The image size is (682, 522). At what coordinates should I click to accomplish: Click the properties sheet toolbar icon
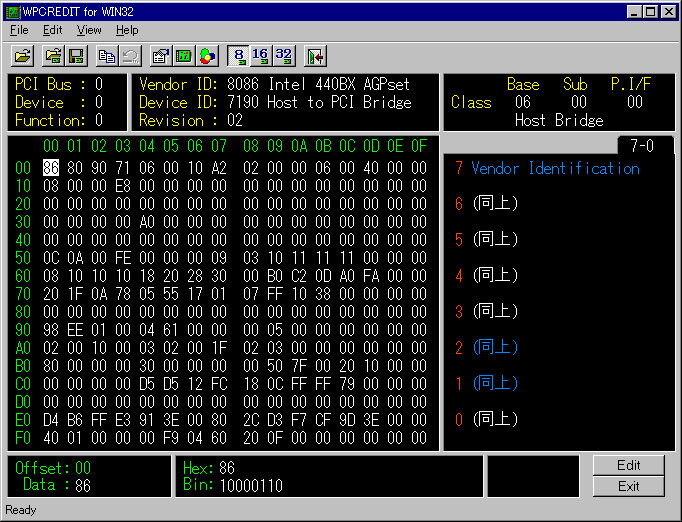tap(161, 57)
